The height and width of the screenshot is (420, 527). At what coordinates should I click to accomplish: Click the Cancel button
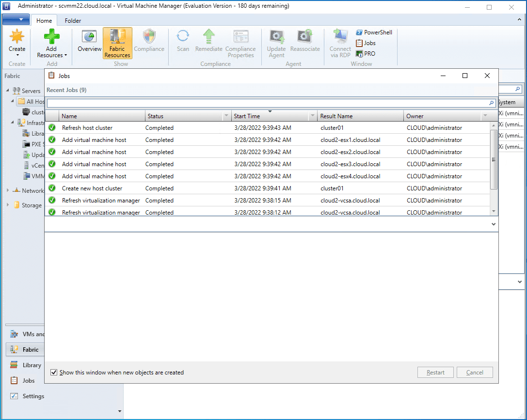[x=475, y=373]
